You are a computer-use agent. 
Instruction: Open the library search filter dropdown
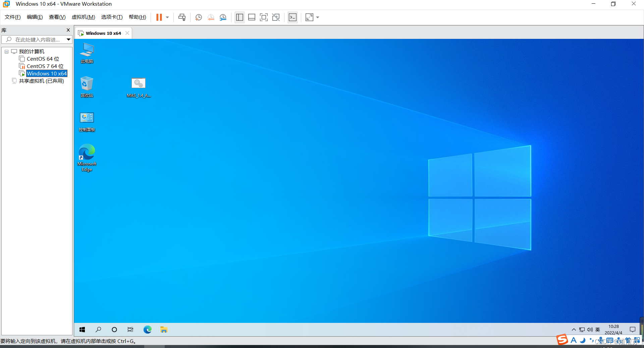coord(68,40)
